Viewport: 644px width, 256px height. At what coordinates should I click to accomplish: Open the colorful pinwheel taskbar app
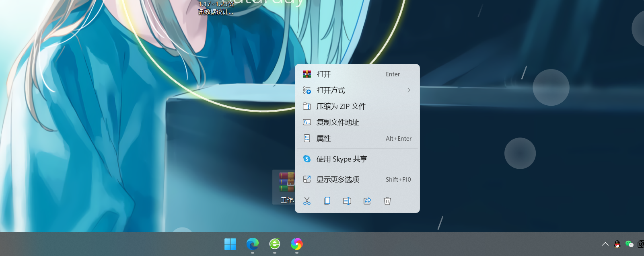tap(297, 244)
